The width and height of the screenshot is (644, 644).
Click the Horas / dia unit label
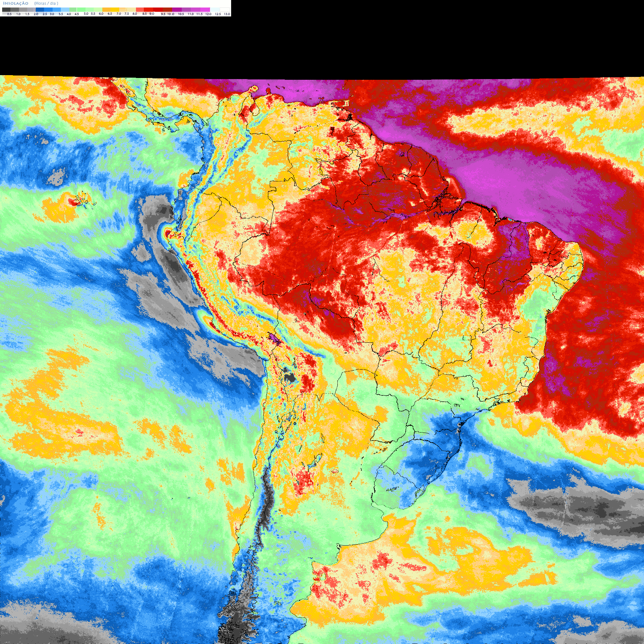46,3
